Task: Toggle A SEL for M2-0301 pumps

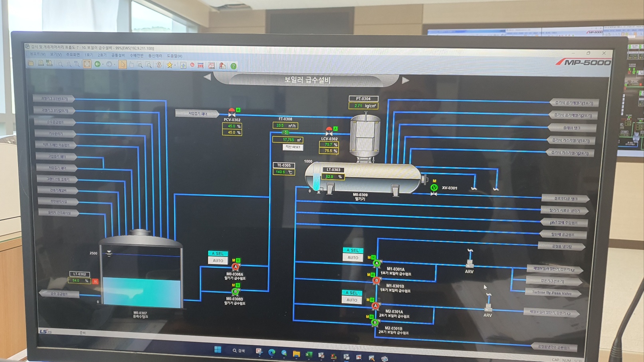Action: click(x=352, y=293)
